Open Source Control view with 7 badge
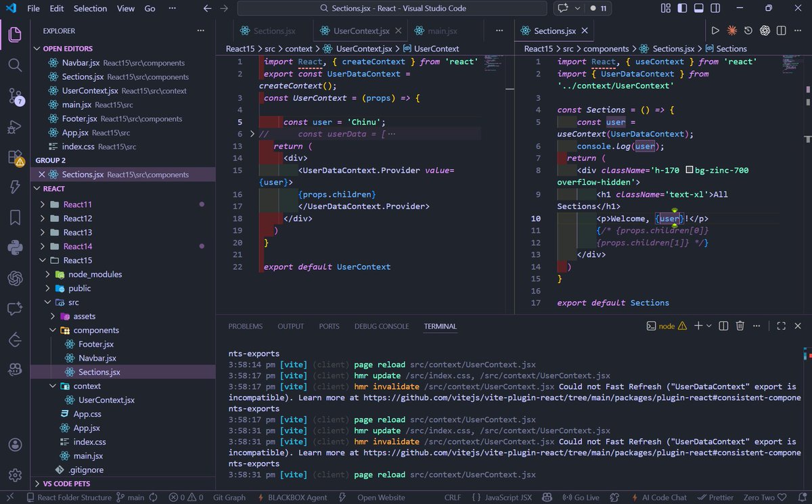This screenshot has width=812, height=504. pos(15,96)
